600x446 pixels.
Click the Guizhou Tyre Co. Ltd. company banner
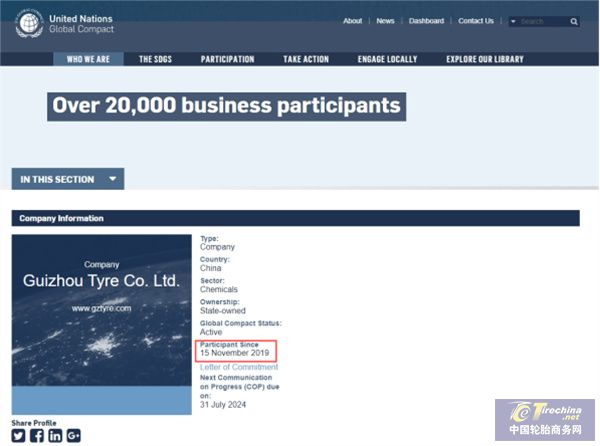pos(102,324)
